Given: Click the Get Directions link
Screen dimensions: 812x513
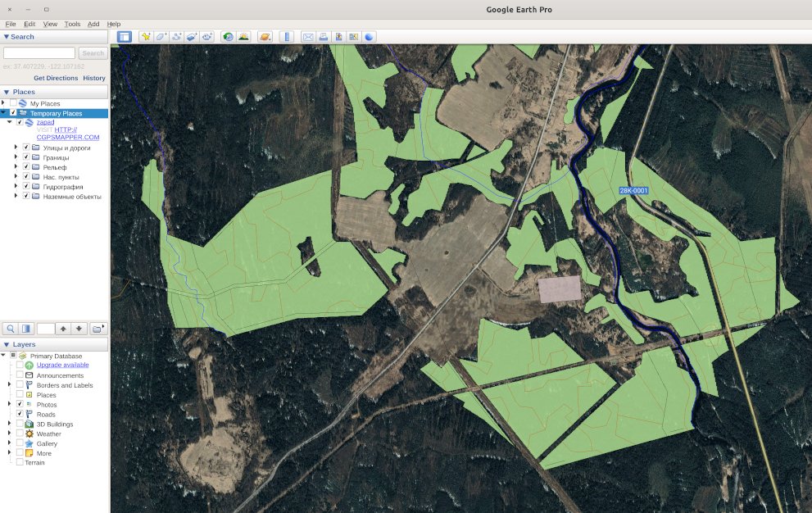Looking at the screenshot, I should pyautogui.click(x=56, y=78).
